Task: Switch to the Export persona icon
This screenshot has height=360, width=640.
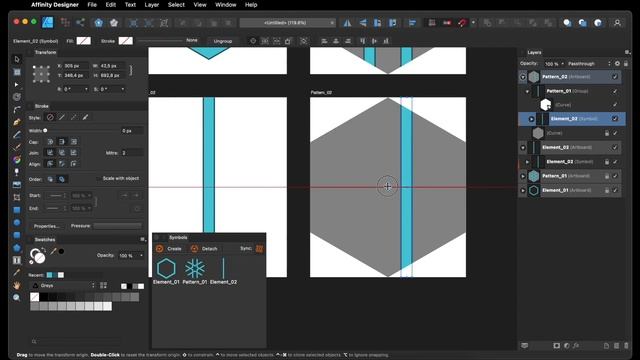Action: (80, 22)
